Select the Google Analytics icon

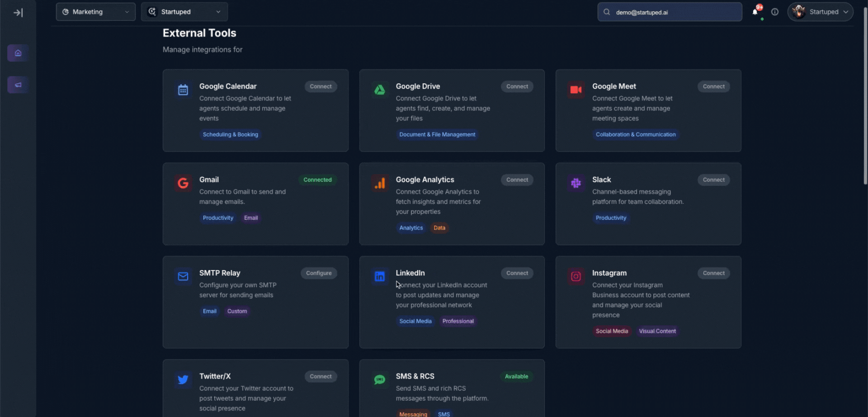380,183
